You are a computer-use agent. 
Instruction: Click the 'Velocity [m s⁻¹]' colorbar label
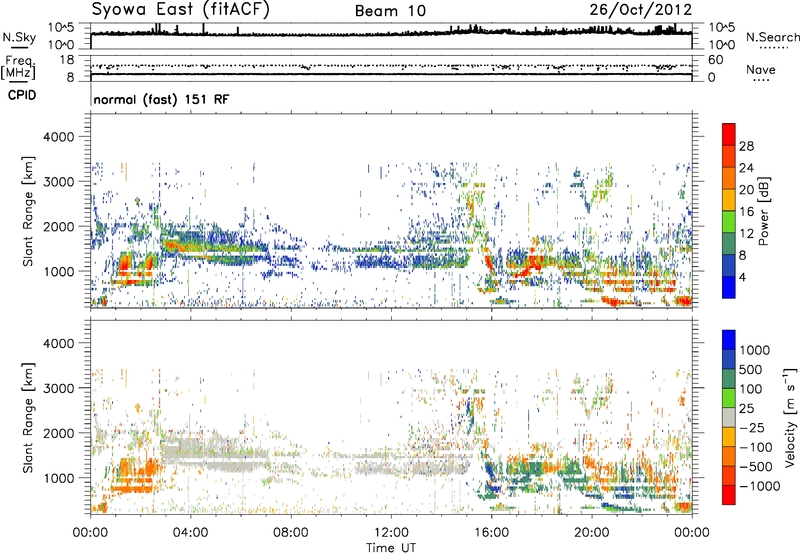790,417
